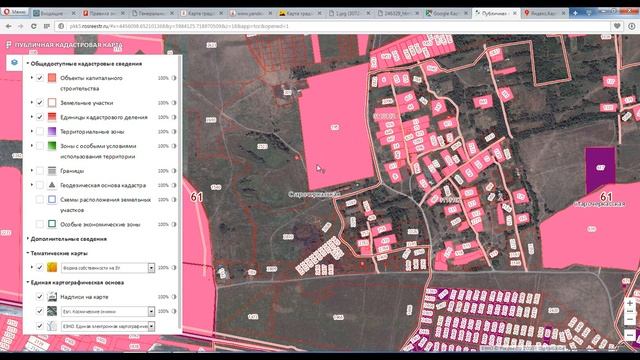This screenshot has height=360, width=640.
Task: Uncheck Земельные участки layer checkbox
Action: 40,102
